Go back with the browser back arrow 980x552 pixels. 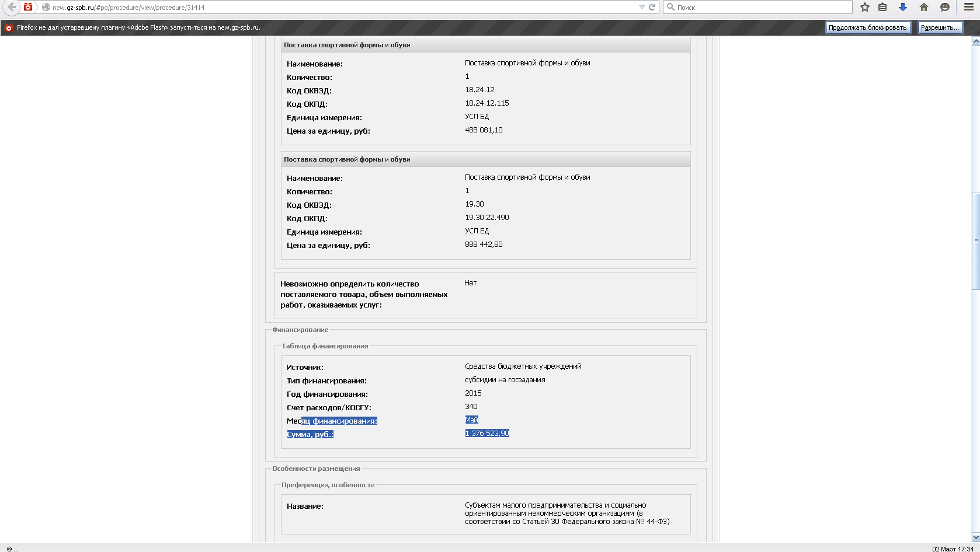click(11, 7)
